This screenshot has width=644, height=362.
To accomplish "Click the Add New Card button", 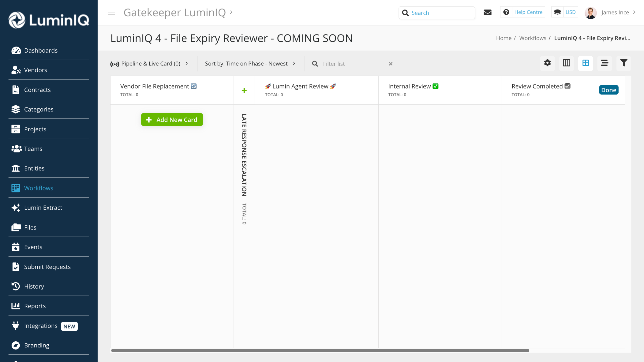I will point(172,120).
